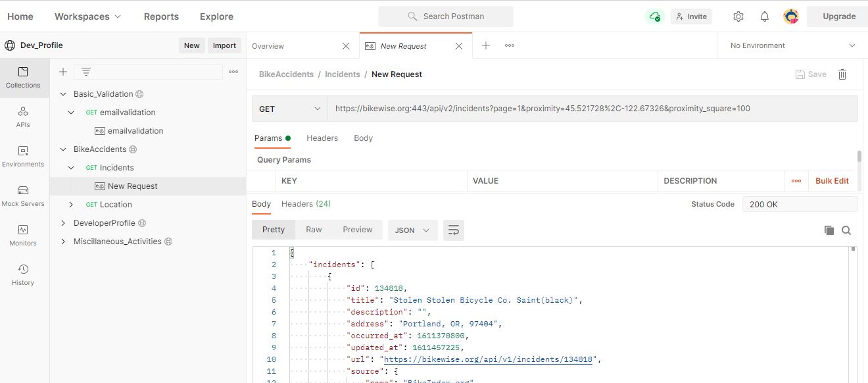
Task: Open the Workspaces dropdown menu
Action: coord(87,16)
